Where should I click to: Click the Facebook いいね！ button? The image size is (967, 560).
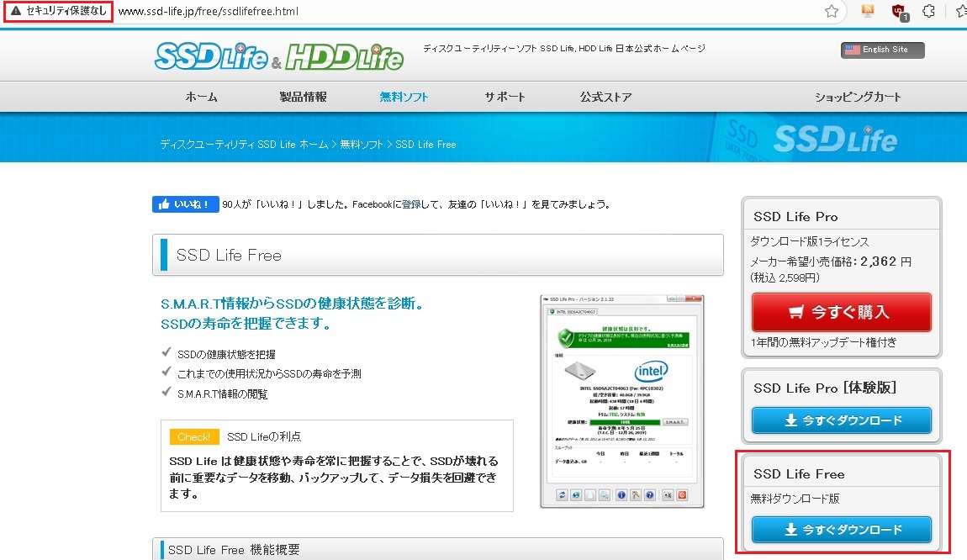click(x=186, y=204)
